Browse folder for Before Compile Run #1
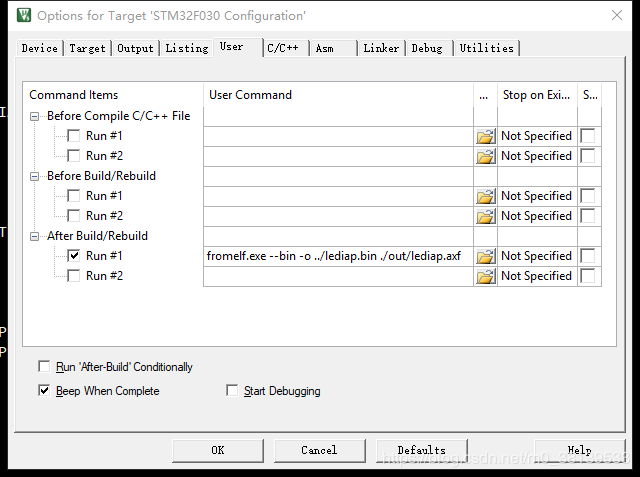The image size is (640, 477). [486, 136]
